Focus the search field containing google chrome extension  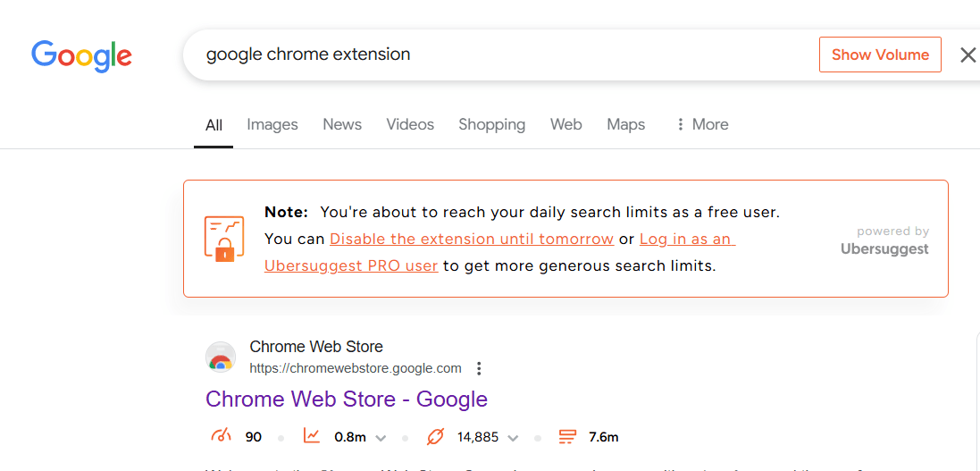click(500, 55)
